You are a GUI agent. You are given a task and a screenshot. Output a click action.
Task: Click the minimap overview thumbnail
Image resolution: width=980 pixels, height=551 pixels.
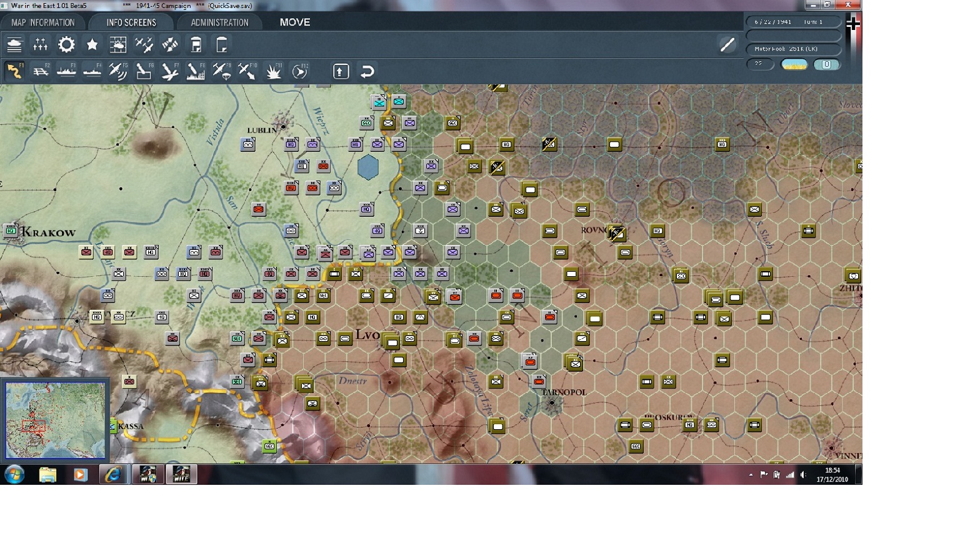(x=56, y=420)
